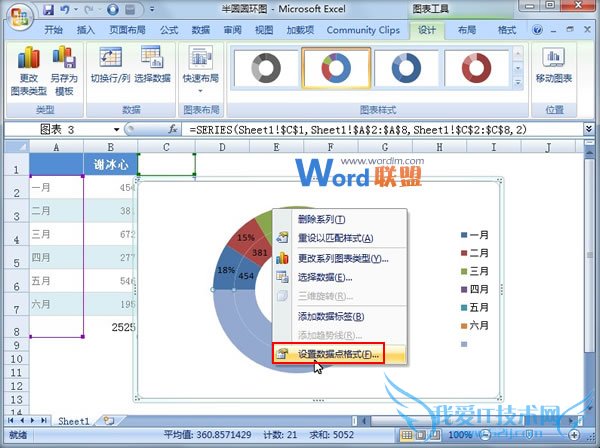Click the zoom in plus button
This screenshot has width=600, height=448.
pyautogui.click(x=574, y=435)
